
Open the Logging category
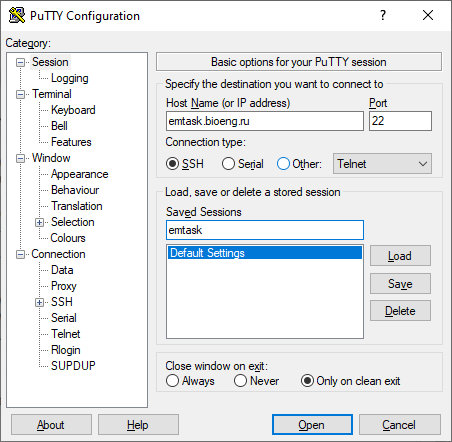click(x=70, y=78)
